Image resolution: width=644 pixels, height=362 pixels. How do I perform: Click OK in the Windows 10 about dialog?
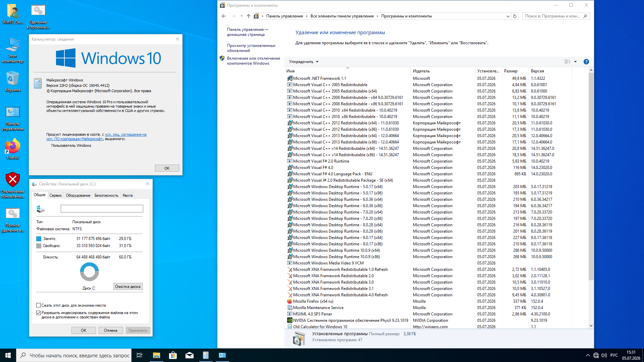coord(167,168)
